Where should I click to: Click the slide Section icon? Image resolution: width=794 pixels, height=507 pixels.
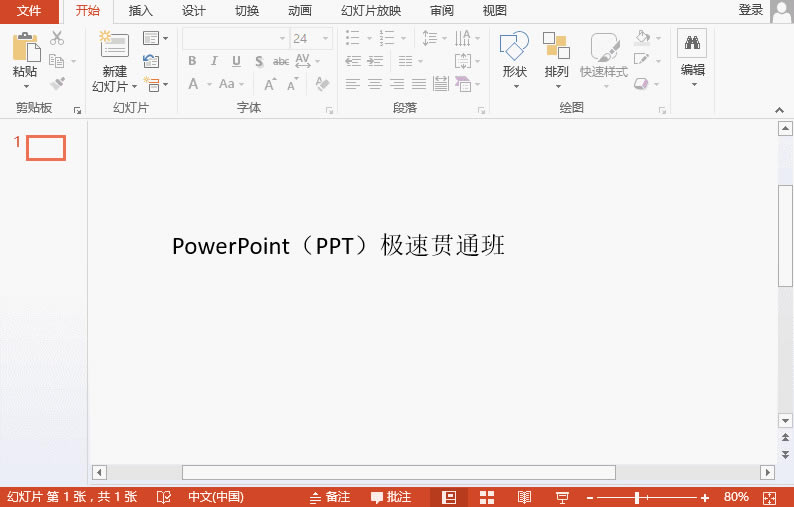[151, 84]
